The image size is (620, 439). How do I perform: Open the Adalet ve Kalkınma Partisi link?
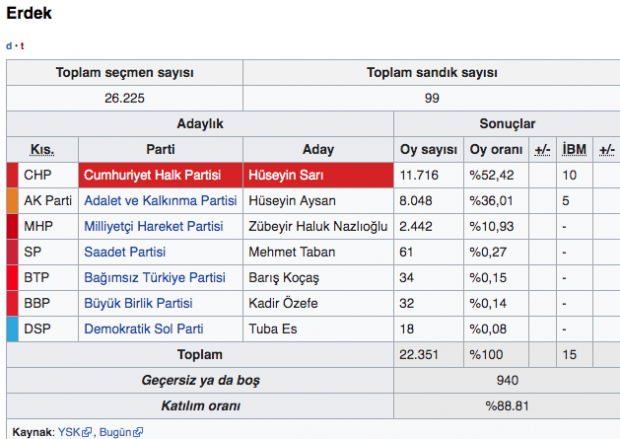160,200
